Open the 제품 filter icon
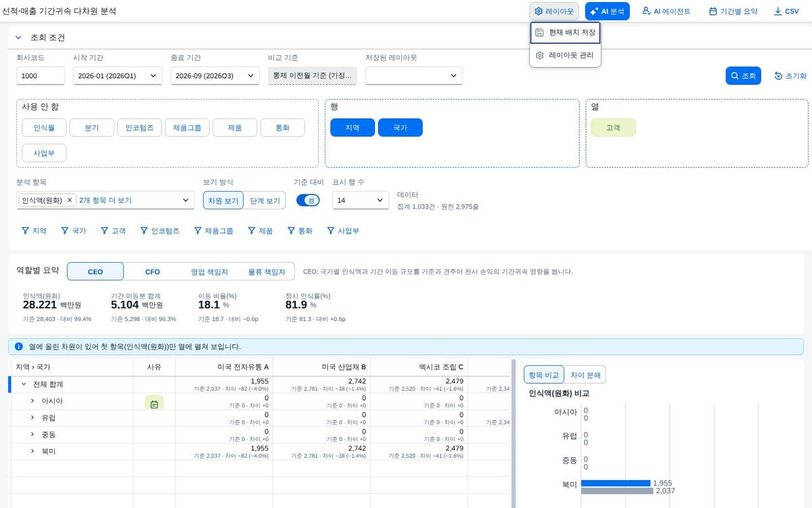Screen dimensions: 812x508 [251, 231]
